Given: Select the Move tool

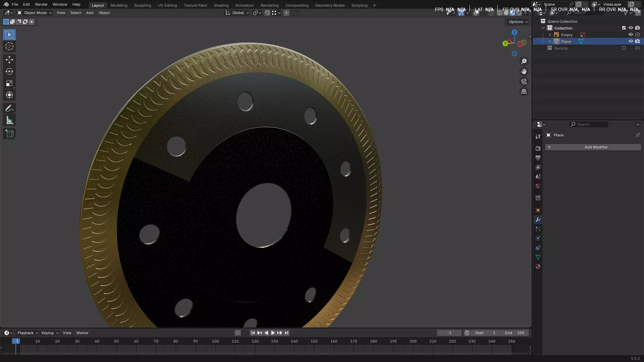Looking at the screenshot, I should [9, 60].
